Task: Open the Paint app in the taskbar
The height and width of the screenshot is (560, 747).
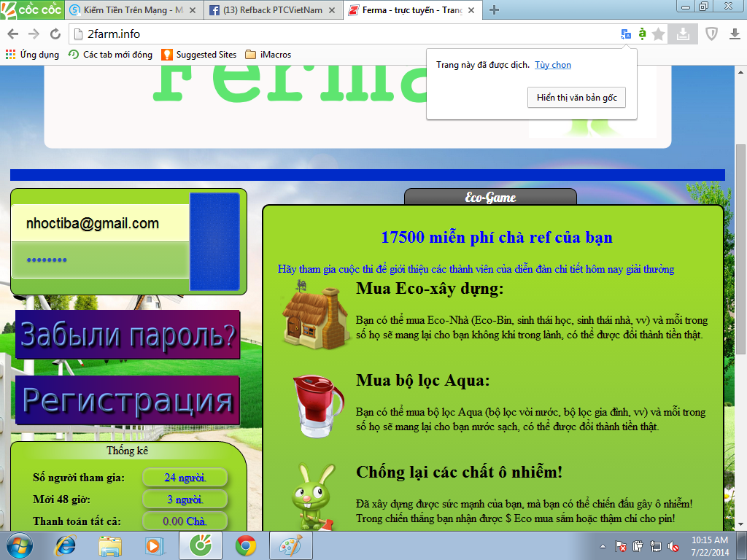Action: pyautogui.click(x=290, y=545)
